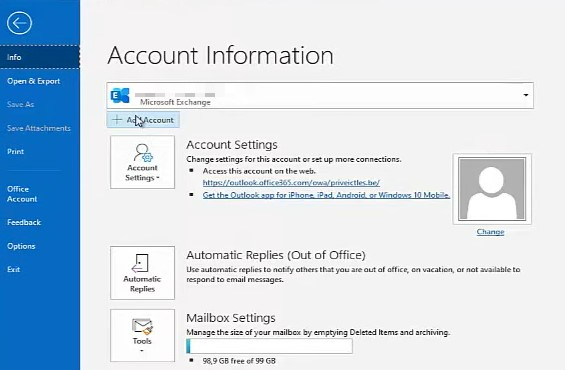This screenshot has height=370, width=565.
Task: Click the profile photo placeholder
Action: (x=492, y=189)
